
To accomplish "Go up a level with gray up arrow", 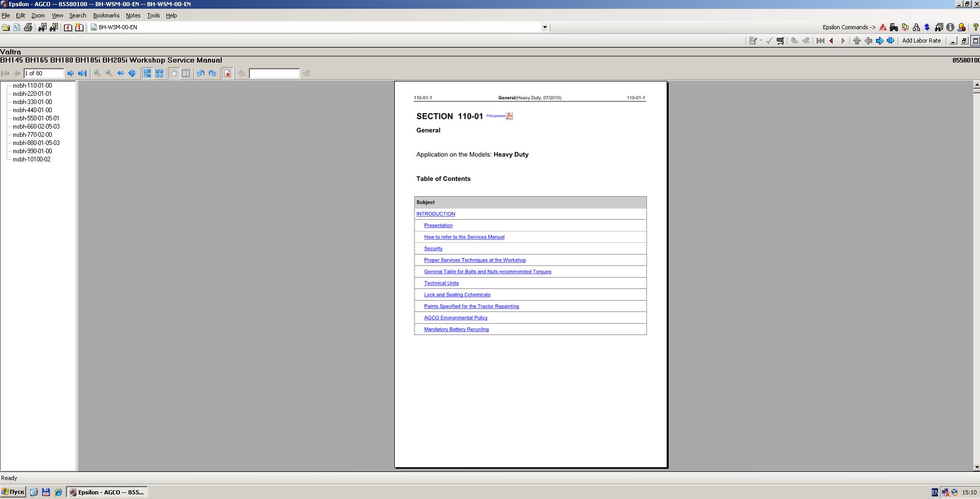I will (x=857, y=40).
